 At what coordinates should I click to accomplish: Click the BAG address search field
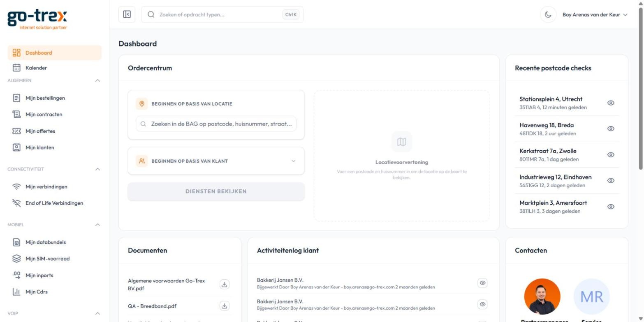216,124
